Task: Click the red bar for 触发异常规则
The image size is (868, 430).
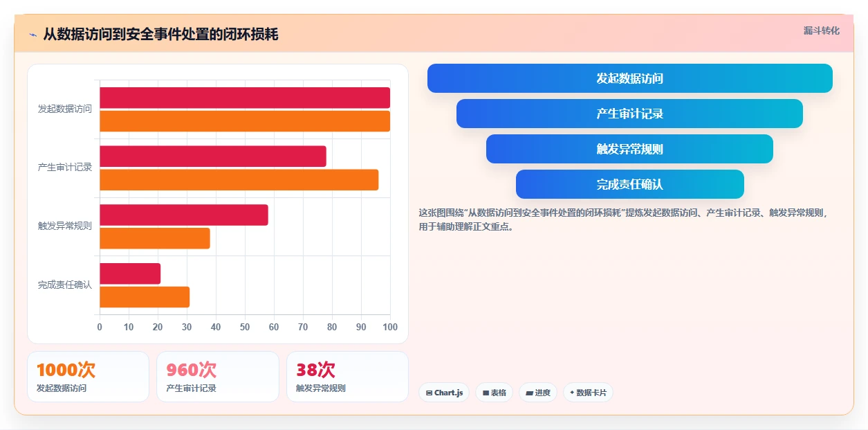Action: pyautogui.click(x=184, y=215)
